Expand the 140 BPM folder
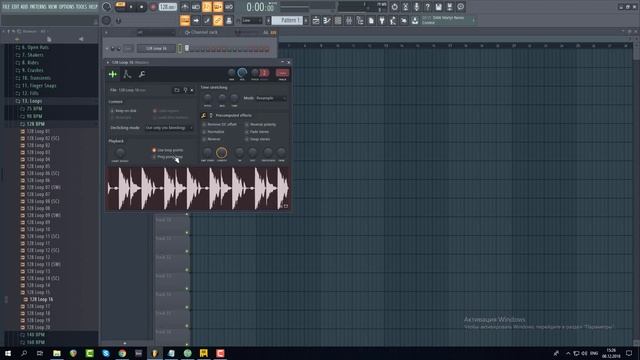This screenshot has height=360, width=640. [x=35, y=335]
